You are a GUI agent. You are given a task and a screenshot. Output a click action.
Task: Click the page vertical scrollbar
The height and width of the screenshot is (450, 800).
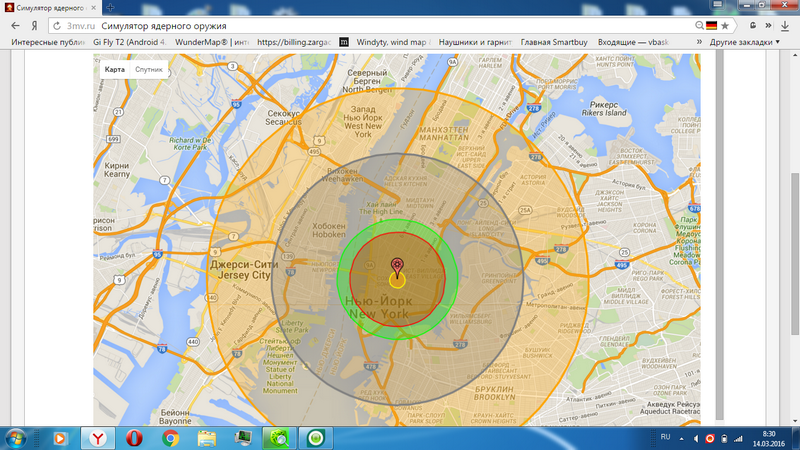795,254
